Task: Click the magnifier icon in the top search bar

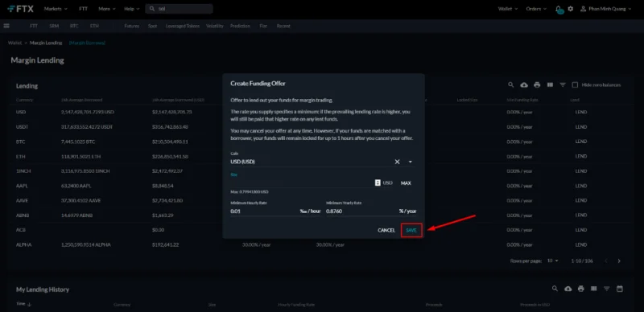Action: [152, 9]
